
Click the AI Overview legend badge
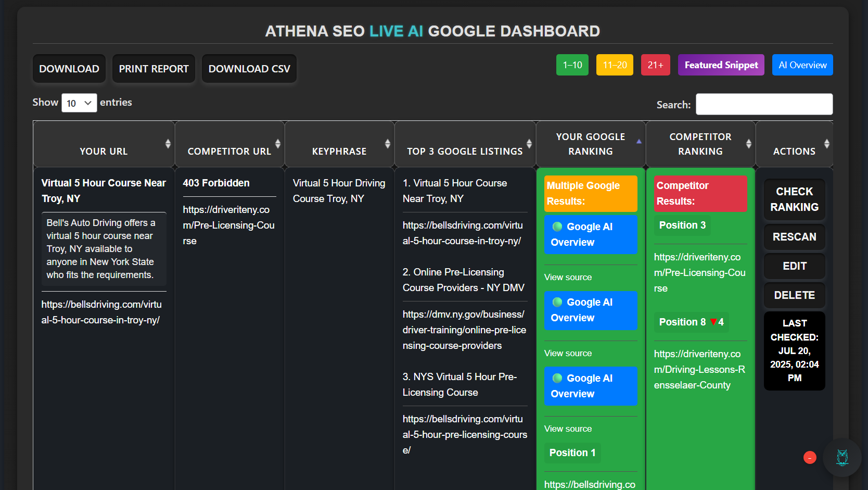tap(802, 65)
